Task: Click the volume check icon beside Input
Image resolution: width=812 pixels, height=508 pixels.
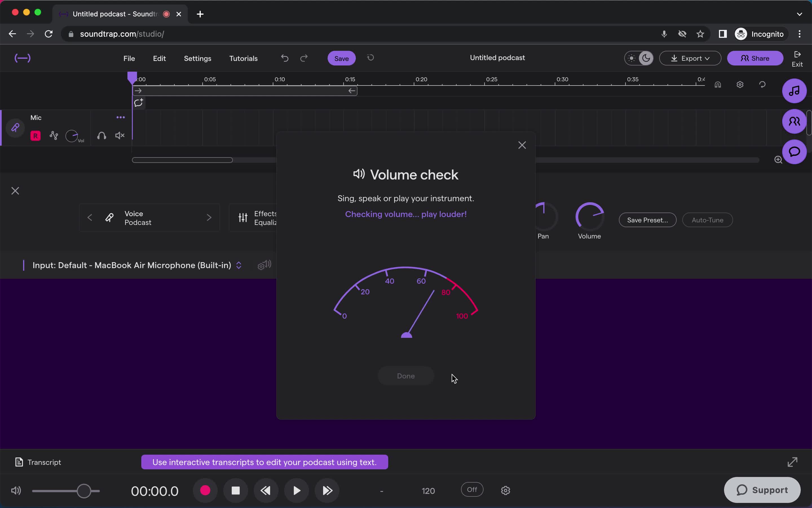Action: [x=264, y=265]
